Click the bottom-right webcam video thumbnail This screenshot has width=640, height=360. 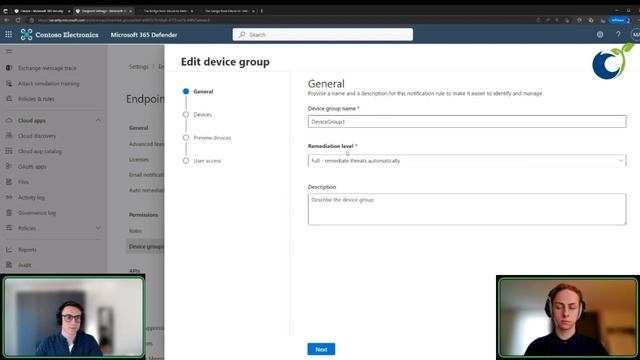568,318
